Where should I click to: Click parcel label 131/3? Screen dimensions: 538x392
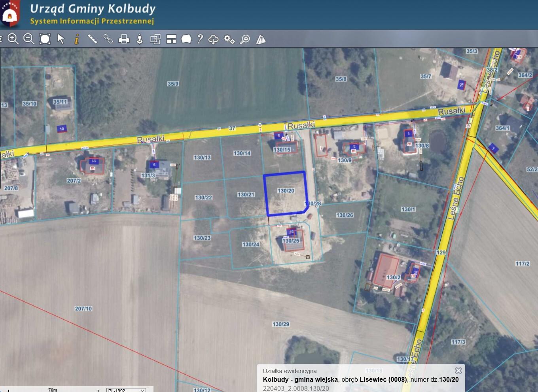coord(148,175)
